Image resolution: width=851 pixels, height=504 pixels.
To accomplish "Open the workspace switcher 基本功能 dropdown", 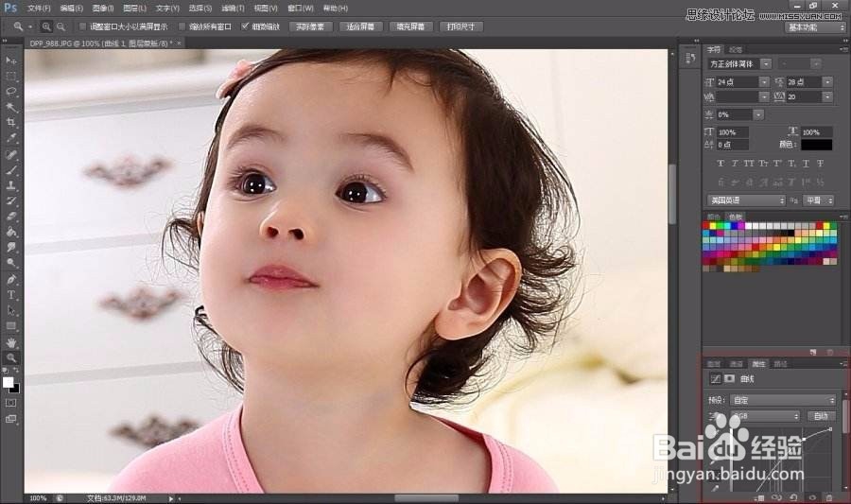I will click(x=815, y=27).
